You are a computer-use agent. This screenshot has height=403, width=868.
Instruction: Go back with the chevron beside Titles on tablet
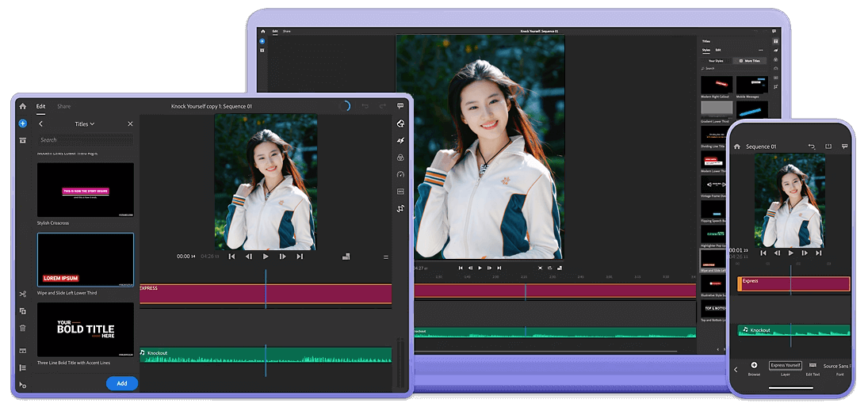click(41, 124)
